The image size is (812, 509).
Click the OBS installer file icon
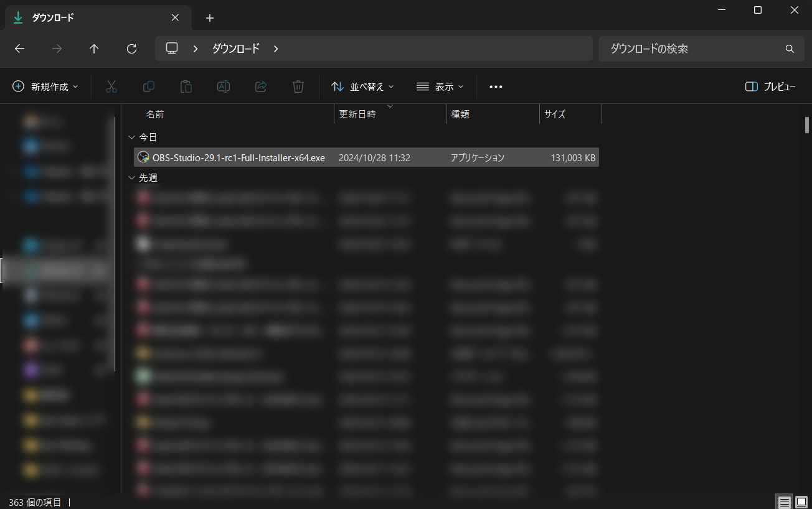coord(143,157)
